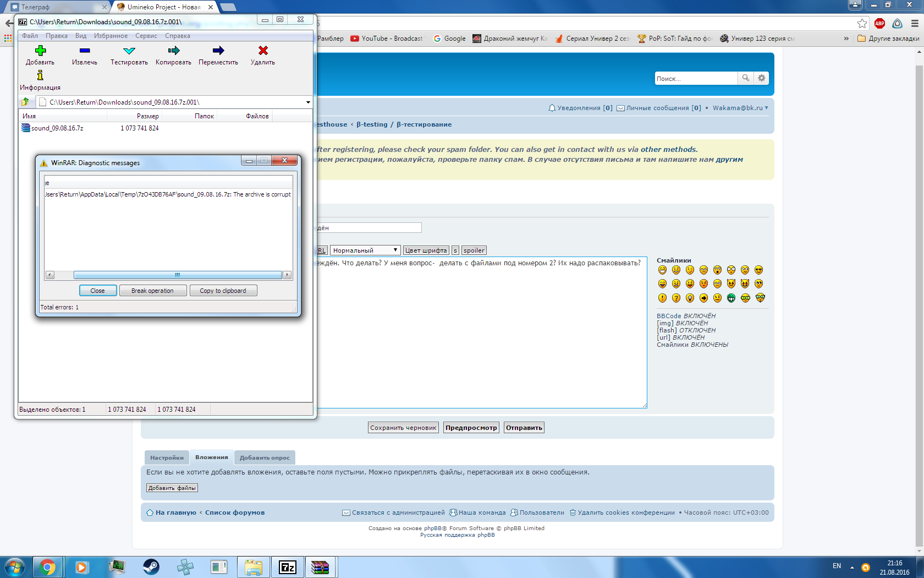Open advanced search gear icon
924x578 pixels.
[761, 78]
